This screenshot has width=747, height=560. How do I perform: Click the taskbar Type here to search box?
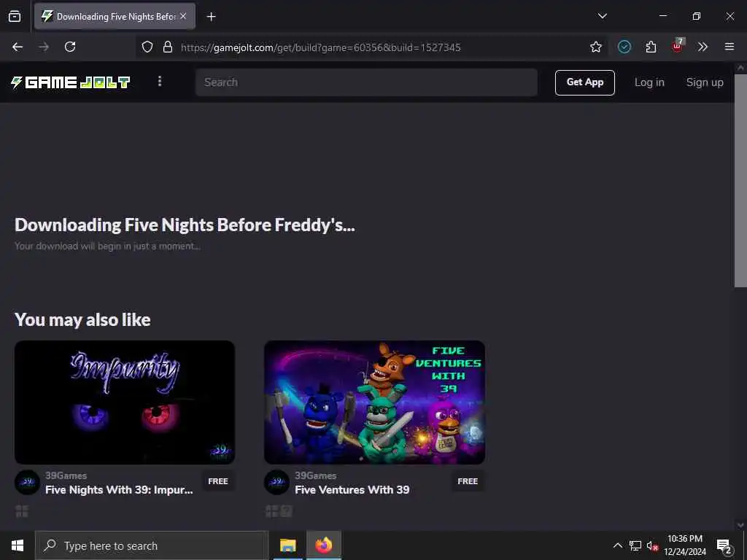tap(152, 545)
